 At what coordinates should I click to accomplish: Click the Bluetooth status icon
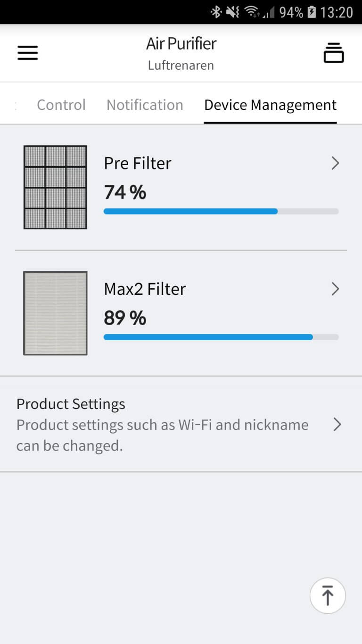[216, 12]
